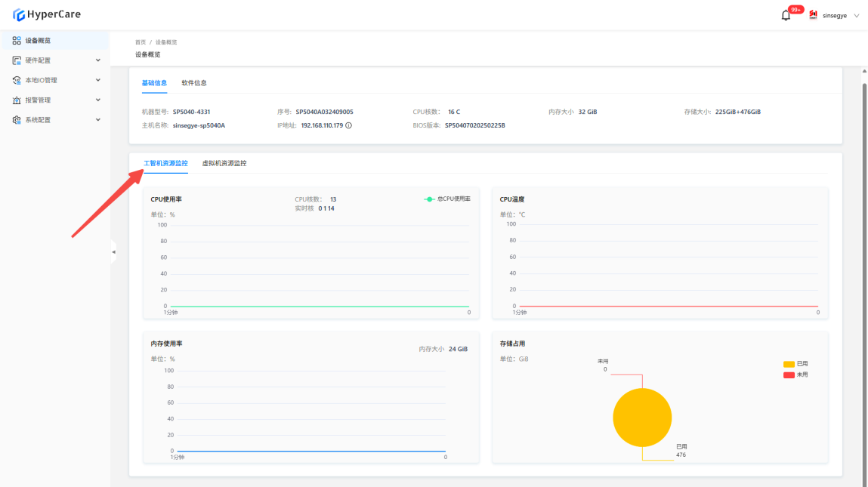Click the 本地IO管理 sidebar icon
This screenshot has width=868, height=487.
[17, 80]
